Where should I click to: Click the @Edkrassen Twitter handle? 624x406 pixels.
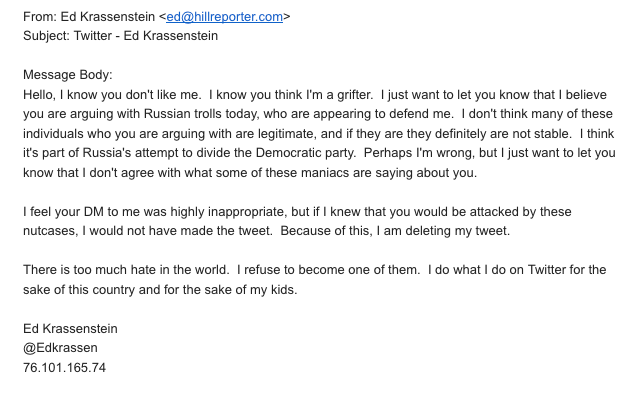pos(60,348)
